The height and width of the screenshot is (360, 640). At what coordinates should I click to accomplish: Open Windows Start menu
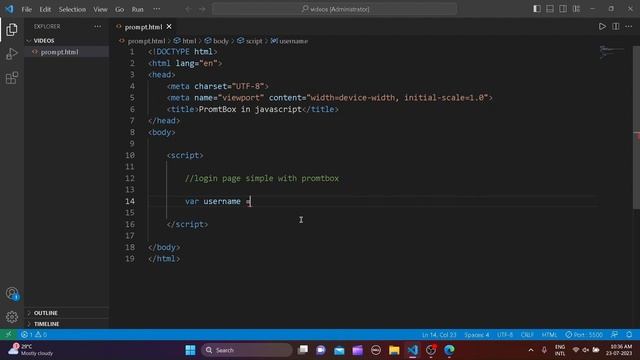pyautogui.click(x=190, y=350)
